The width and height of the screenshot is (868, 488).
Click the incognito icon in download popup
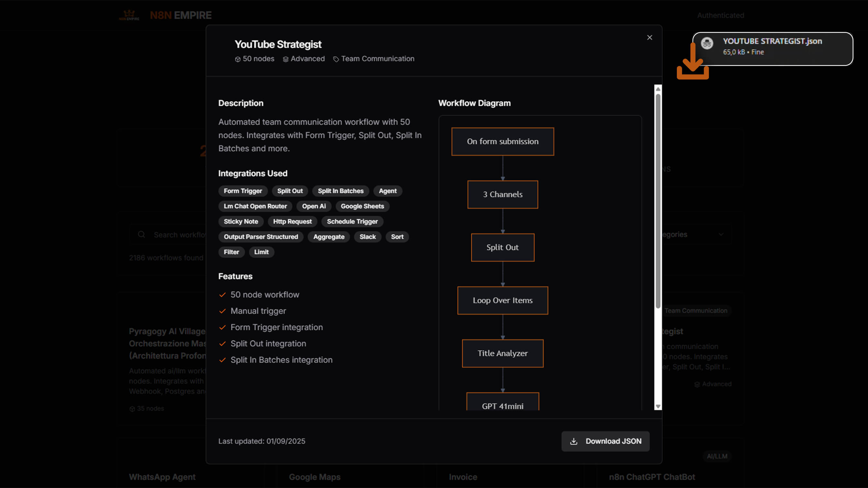[707, 43]
